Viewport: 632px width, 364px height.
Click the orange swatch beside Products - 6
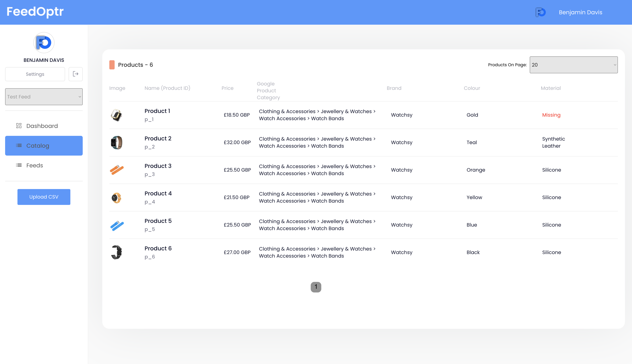[112, 65]
